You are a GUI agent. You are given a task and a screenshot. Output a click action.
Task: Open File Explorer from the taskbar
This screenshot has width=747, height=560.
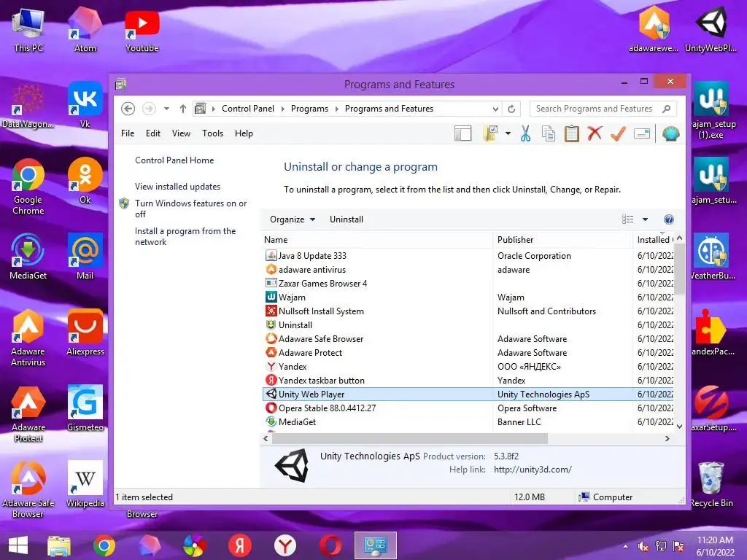point(59,545)
